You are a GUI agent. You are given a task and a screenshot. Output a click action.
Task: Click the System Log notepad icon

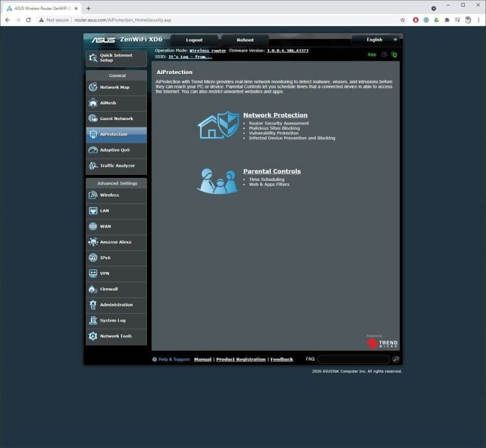click(93, 320)
